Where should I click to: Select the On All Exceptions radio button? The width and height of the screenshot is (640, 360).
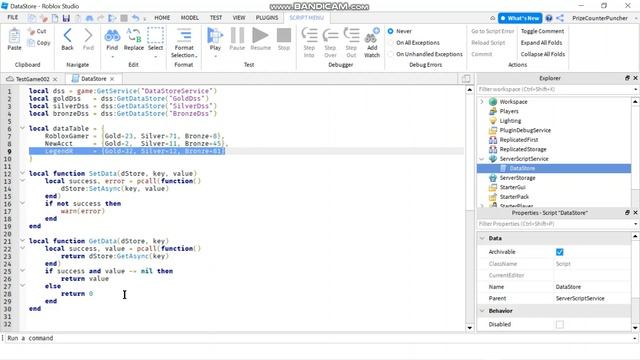click(x=391, y=42)
